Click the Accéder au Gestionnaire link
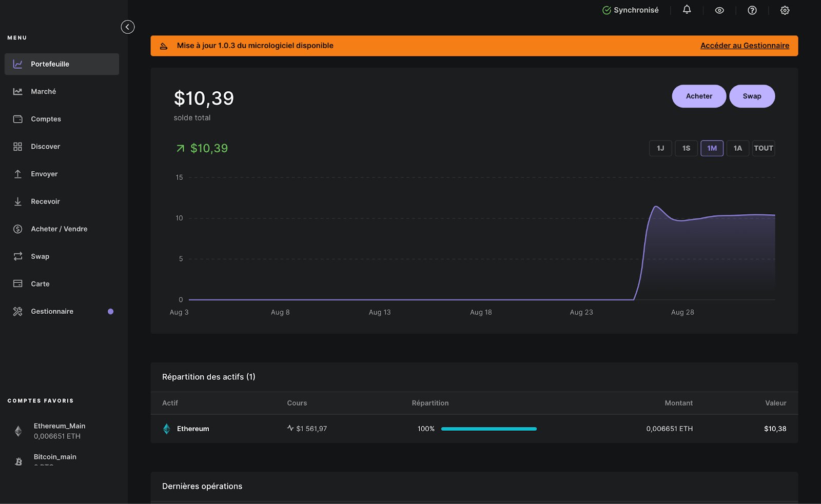 [x=745, y=46]
